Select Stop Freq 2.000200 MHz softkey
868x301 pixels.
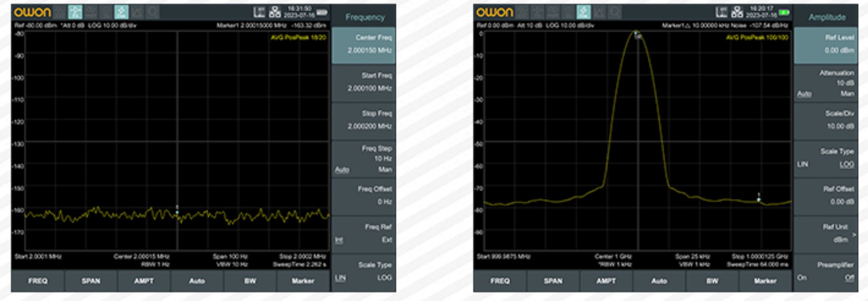(x=364, y=120)
